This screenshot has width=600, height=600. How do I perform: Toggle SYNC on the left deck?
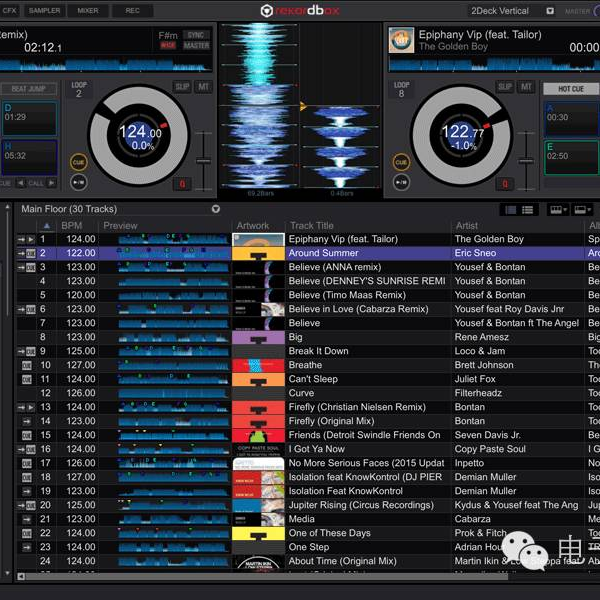pyautogui.click(x=196, y=35)
